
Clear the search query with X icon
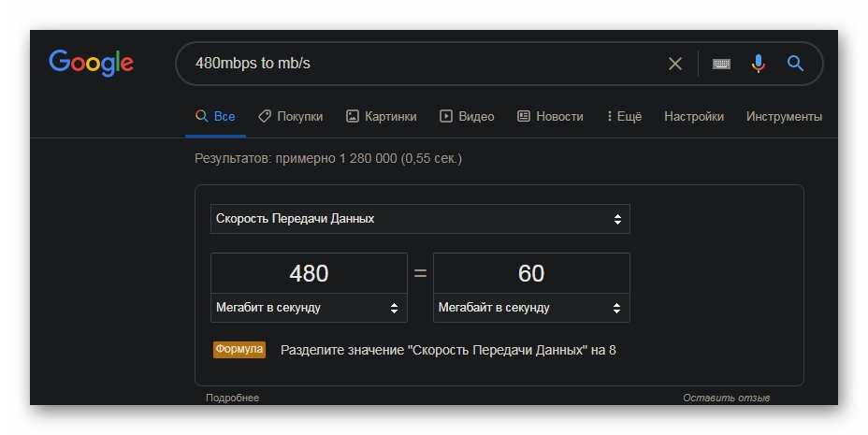(674, 64)
